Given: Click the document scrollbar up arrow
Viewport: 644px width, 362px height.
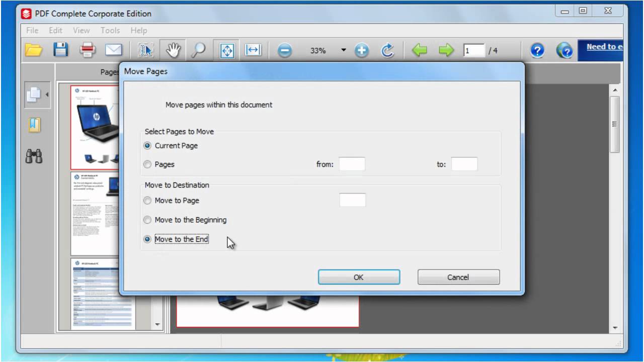Looking at the screenshot, I should click(615, 90).
